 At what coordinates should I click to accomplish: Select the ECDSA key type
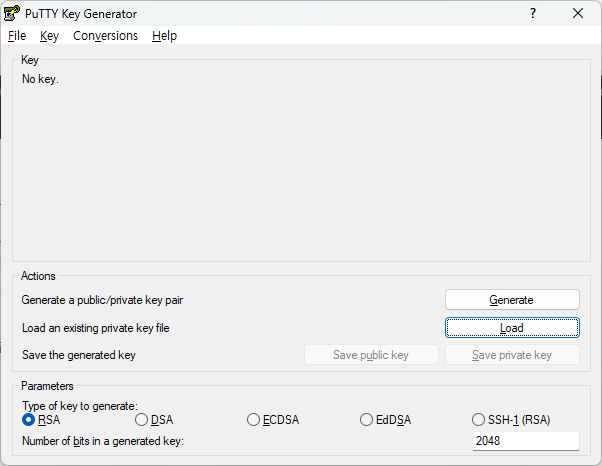coord(273,420)
